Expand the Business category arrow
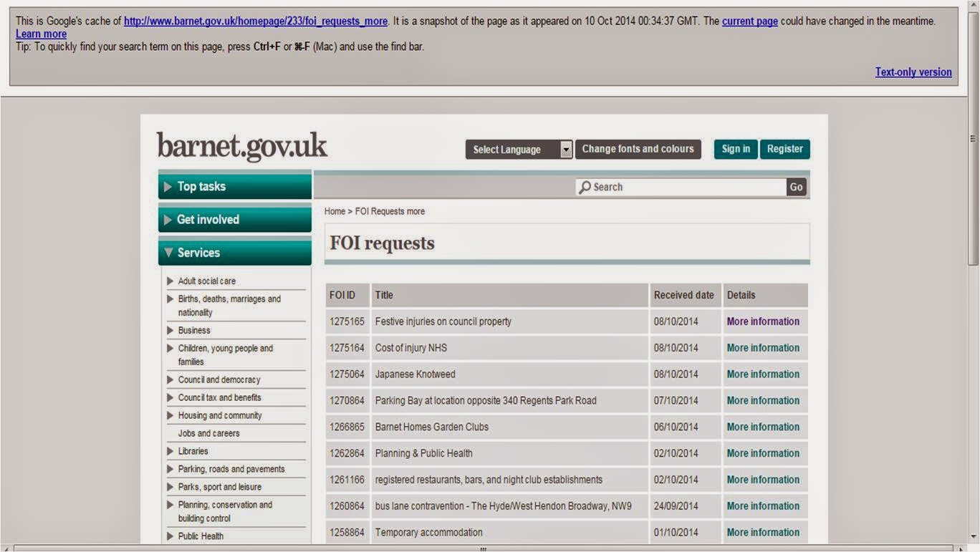 (170, 330)
